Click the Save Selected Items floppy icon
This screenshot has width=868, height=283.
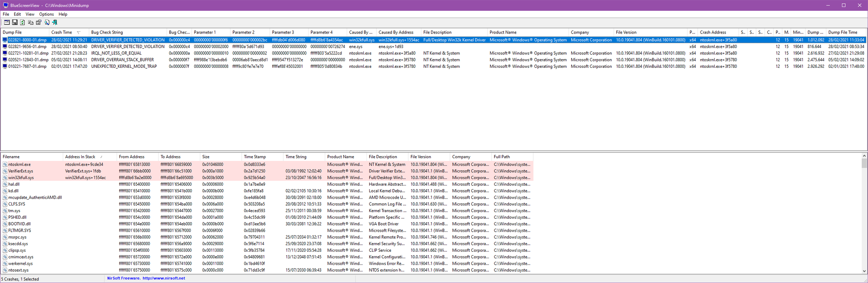coord(15,22)
